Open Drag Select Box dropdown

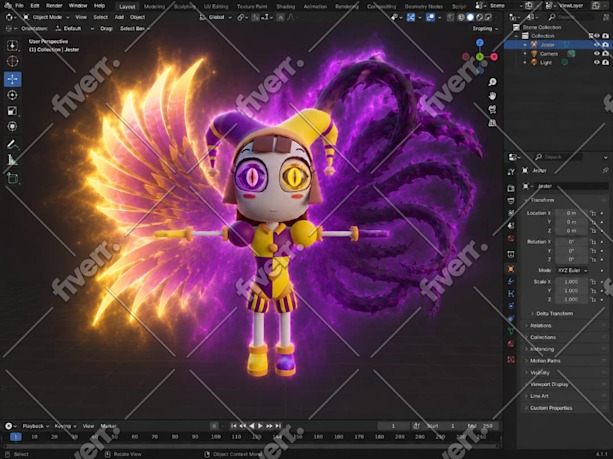pos(135,29)
